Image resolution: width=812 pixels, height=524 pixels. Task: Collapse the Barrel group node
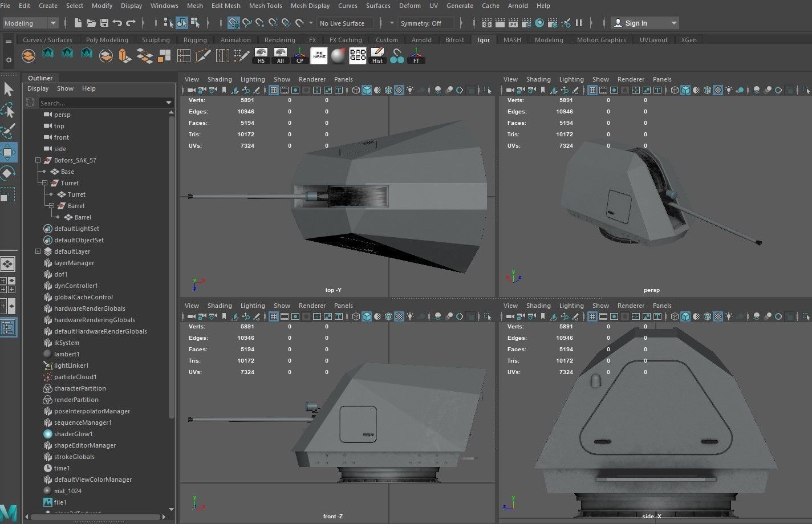pyautogui.click(x=52, y=206)
